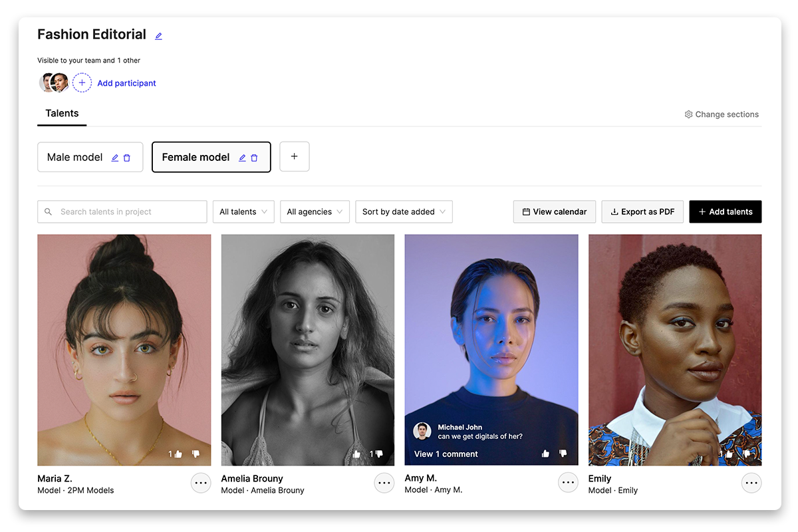Click the dashed plus add participant icon
The image size is (798, 532).
pyautogui.click(x=82, y=83)
